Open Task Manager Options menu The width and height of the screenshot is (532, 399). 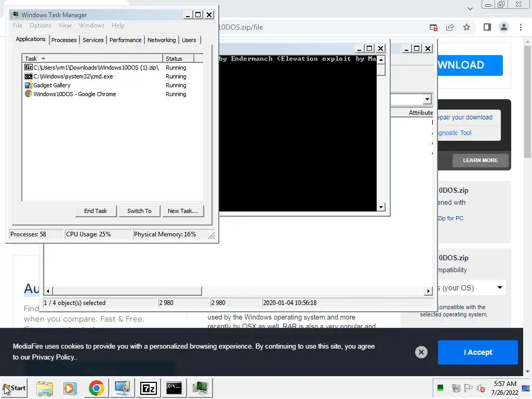tap(41, 25)
